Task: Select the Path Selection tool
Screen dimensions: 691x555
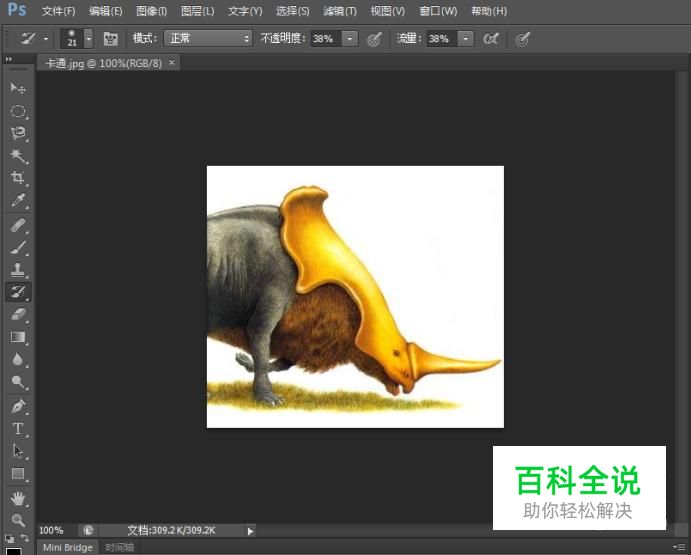Action: pos(18,451)
